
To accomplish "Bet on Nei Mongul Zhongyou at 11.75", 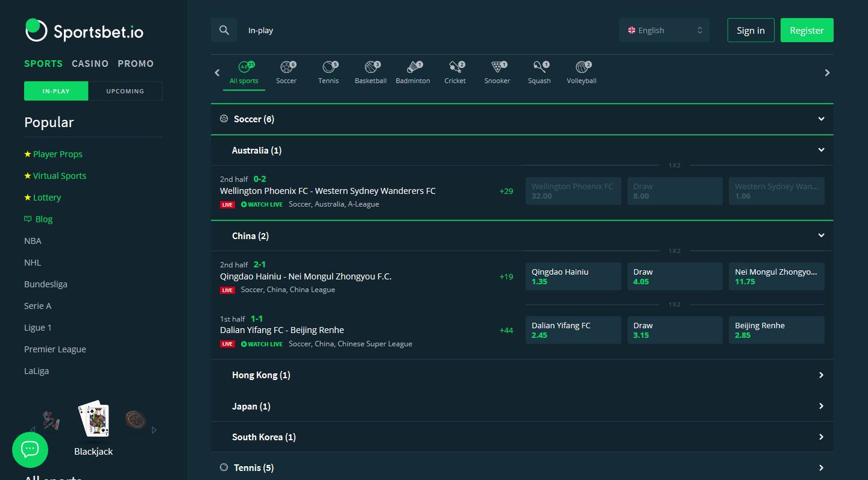I will (776, 276).
